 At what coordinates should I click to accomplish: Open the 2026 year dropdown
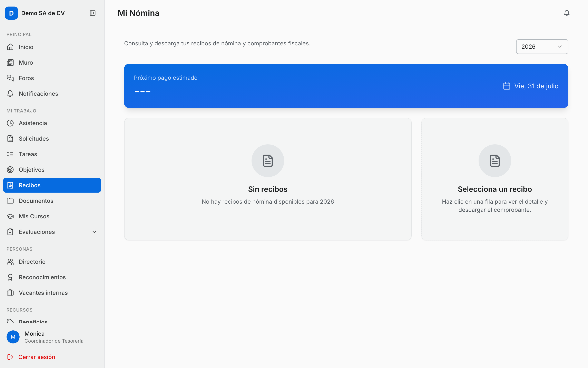point(542,46)
